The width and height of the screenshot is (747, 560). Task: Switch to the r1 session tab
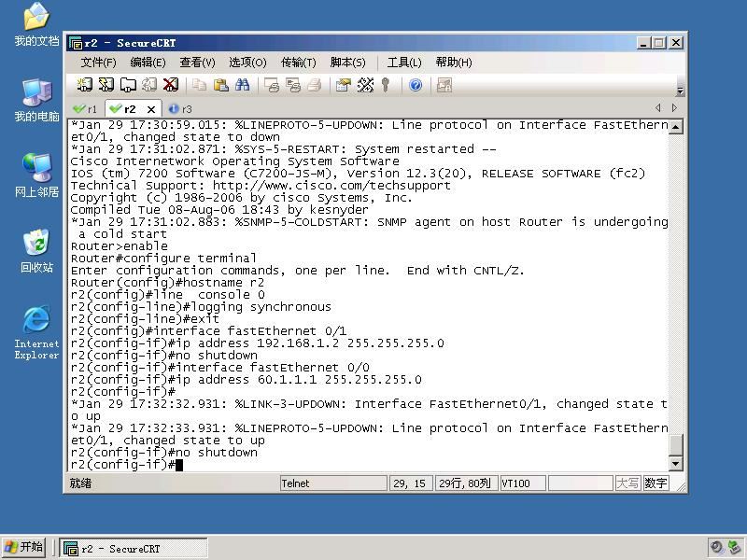(85, 109)
